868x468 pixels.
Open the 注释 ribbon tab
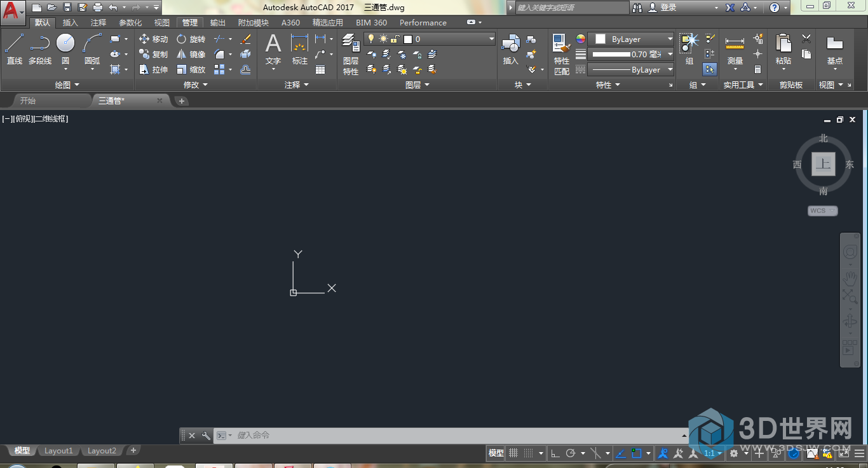point(98,23)
